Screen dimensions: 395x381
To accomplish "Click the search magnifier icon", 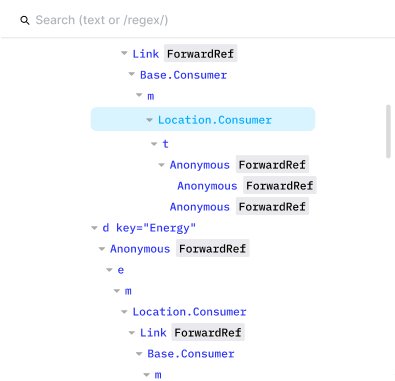I will 25,20.
